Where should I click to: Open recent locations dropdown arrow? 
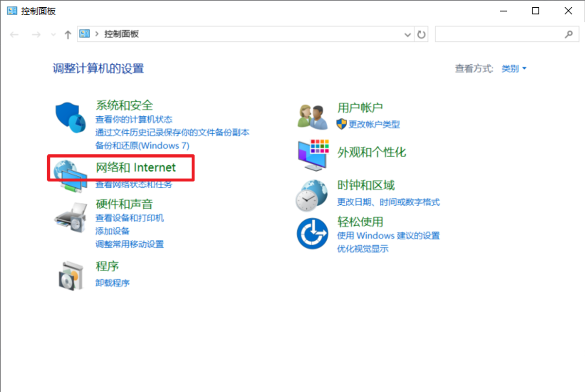[x=53, y=35]
